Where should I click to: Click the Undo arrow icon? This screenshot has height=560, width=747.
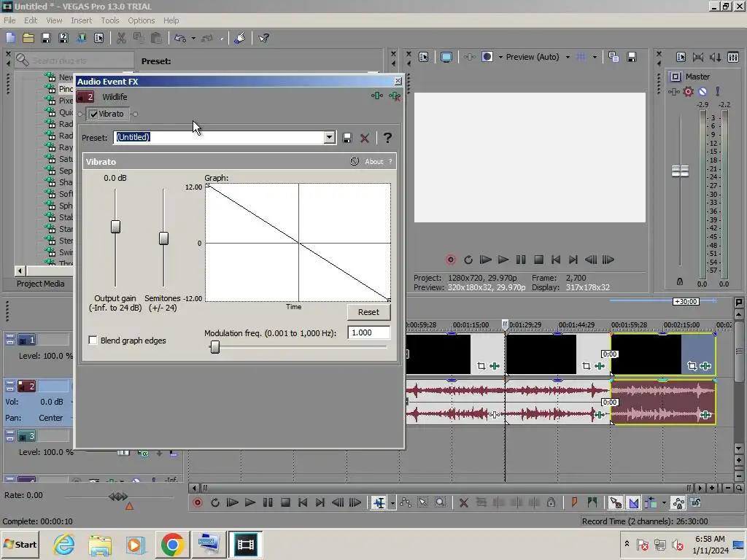point(180,38)
